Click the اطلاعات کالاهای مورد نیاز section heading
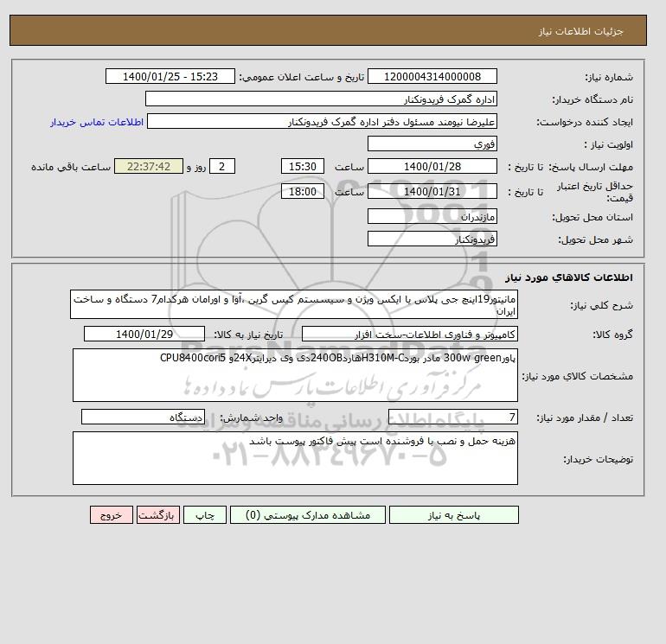 (x=569, y=277)
